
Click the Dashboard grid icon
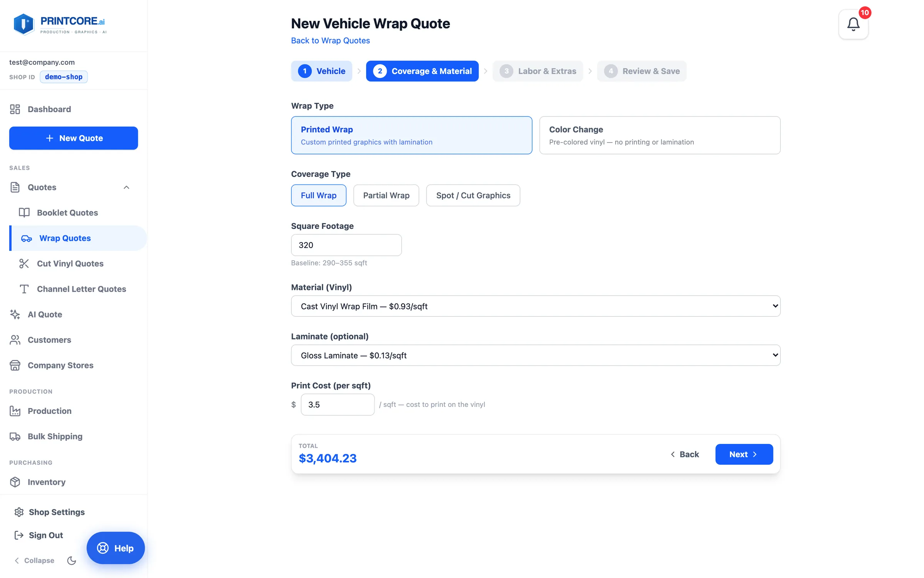[x=15, y=109]
